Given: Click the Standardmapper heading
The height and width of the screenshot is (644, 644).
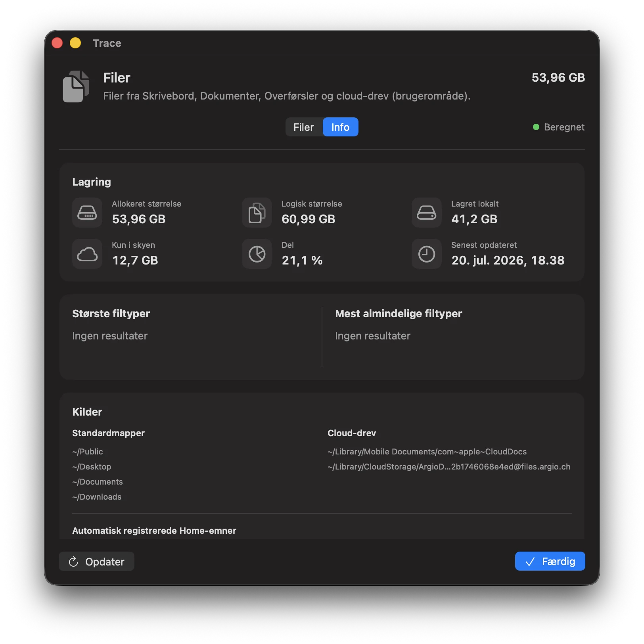Looking at the screenshot, I should click(x=108, y=433).
